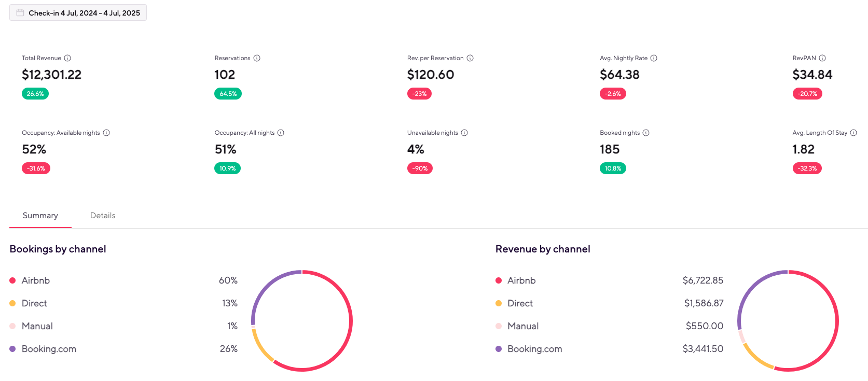This screenshot has height=381, width=868.
Task: Open the Check-in date range picker
Action: click(x=84, y=13)
